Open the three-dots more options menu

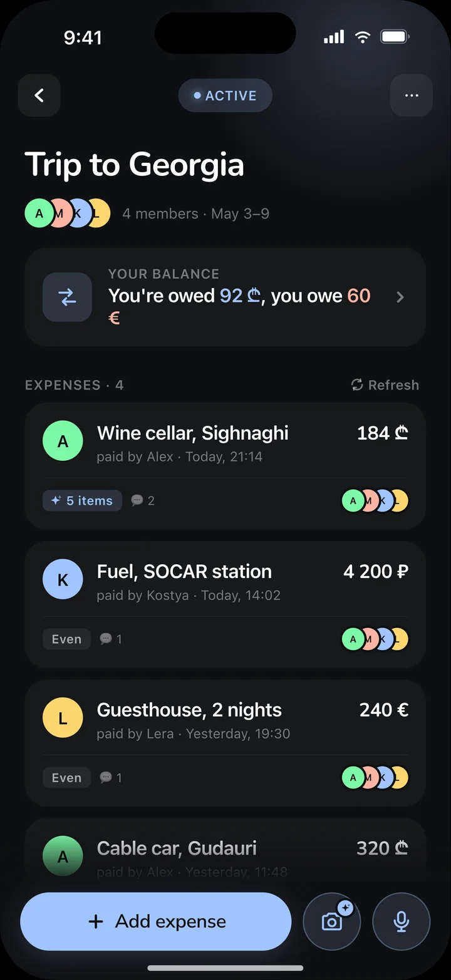click(411, 95)
